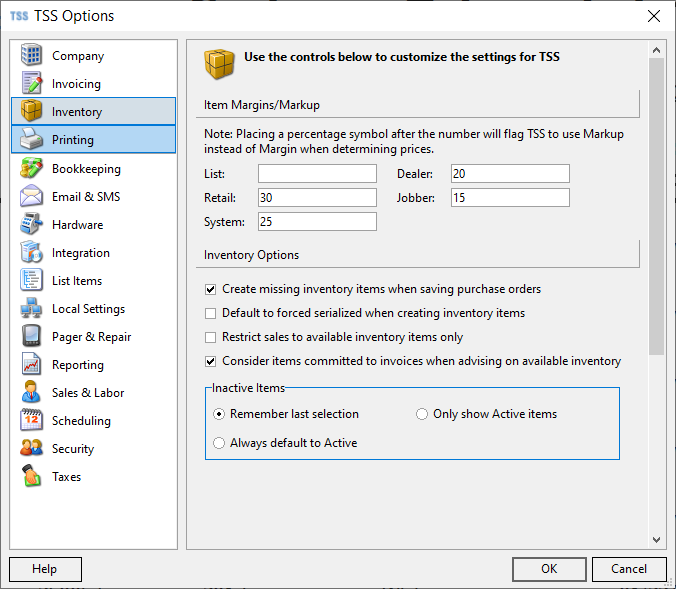Select Reporting label
Image resolution: width=676 pixels, height=589 pixels.
pyautogui.click(x=78, y=365)
